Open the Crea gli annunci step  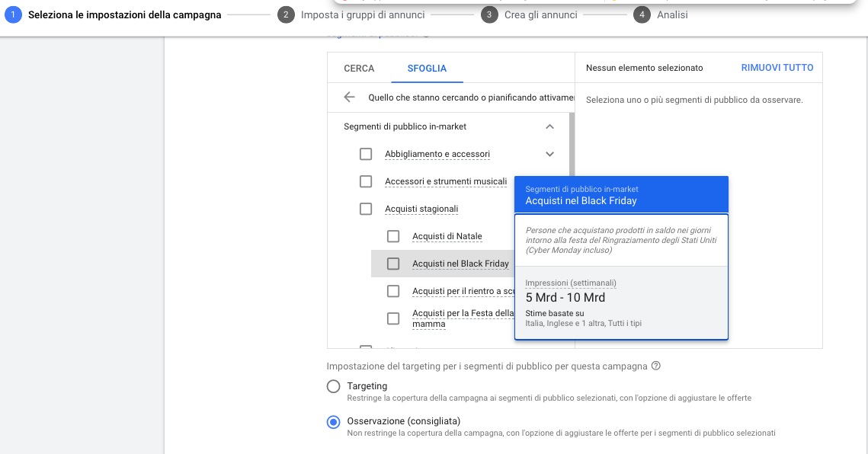pyautogui.click(x=541, y=15)
